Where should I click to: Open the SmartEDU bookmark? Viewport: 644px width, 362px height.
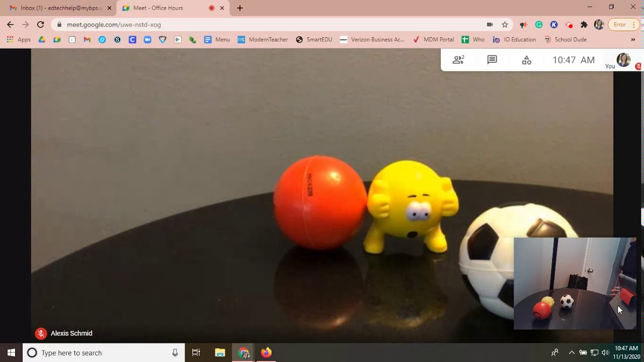314,40
